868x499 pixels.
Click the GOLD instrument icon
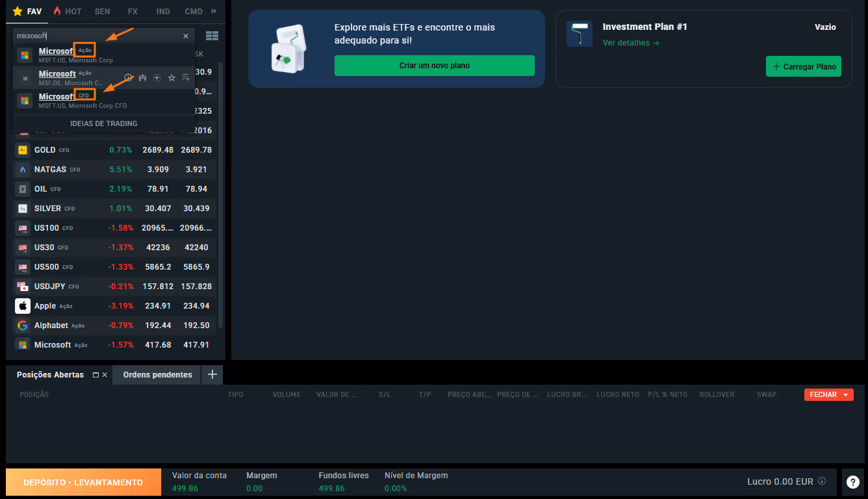point(23,150)
